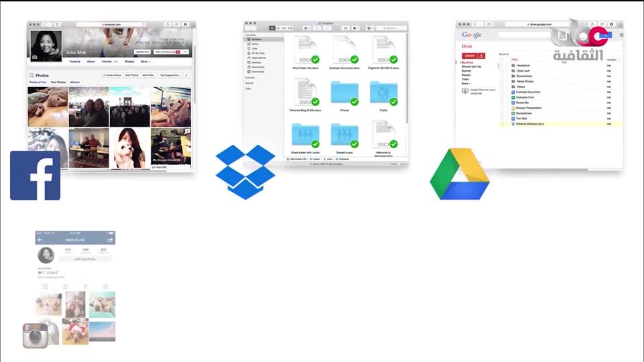Open the Shared music folder icon
The width and height of the screenshot is (644, 362).
[x=345, y=135]
